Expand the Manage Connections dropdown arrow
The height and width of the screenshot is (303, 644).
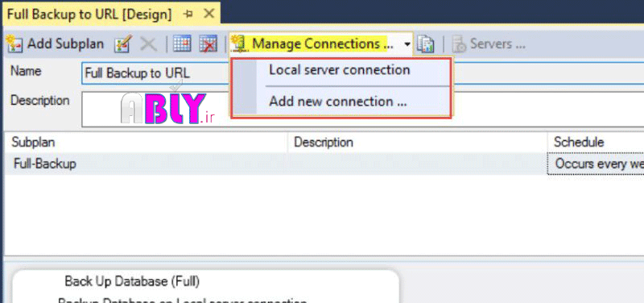point(407,44)
